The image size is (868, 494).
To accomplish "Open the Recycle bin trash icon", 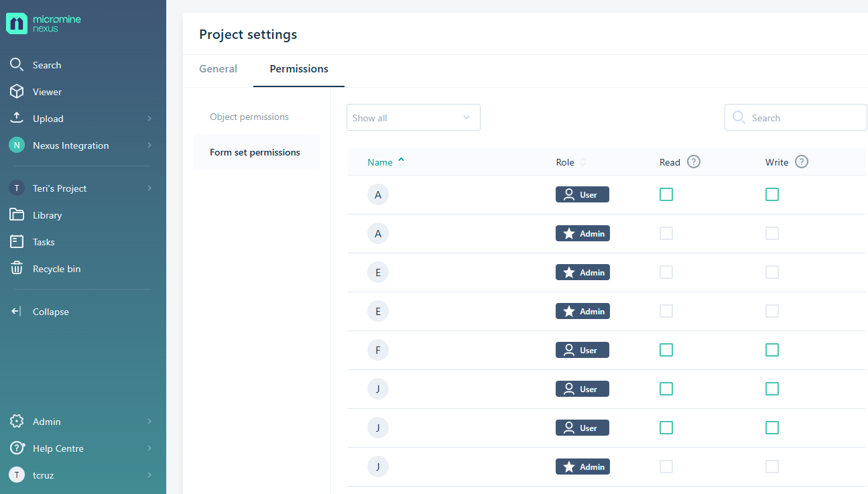I will point(17,269).
